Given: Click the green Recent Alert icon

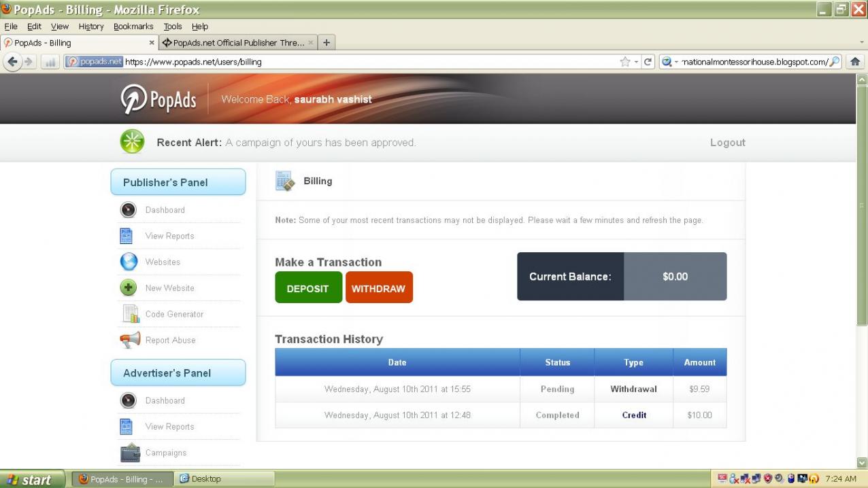Looking at the screenshot, I should (x=132, y=141).
